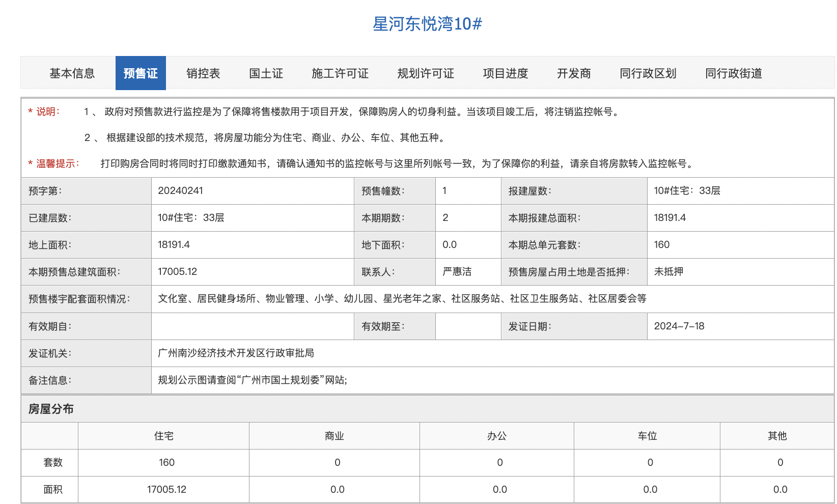Select 地上面积 value 18191.4
Viewport: 837px width, 504px height.
tap(174, 244)
